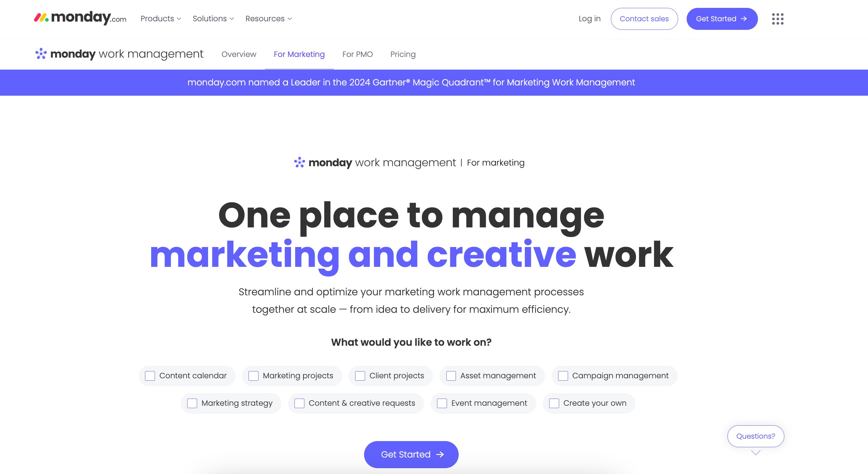Switch to the For PMO tab
Viewport: 868px width, 474px height.
click(x=358, y=54)
